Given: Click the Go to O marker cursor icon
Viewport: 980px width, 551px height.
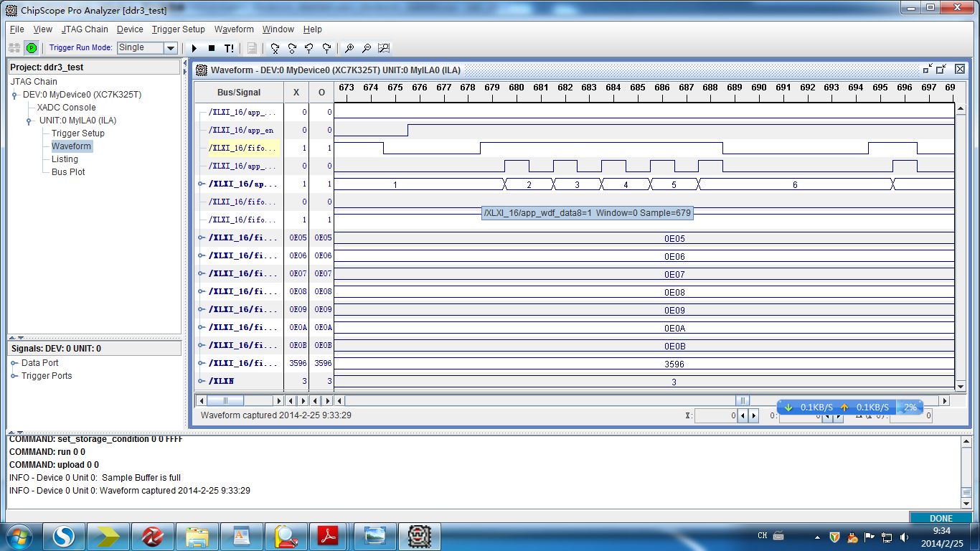Looking at the screenshot, I should [291, 48].
